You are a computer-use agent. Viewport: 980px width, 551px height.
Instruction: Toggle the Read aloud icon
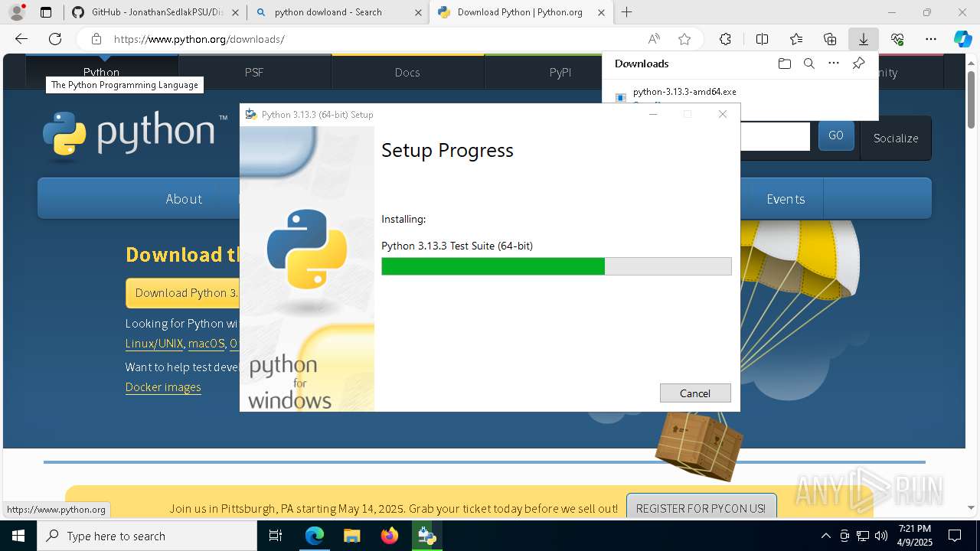[654, 39]
